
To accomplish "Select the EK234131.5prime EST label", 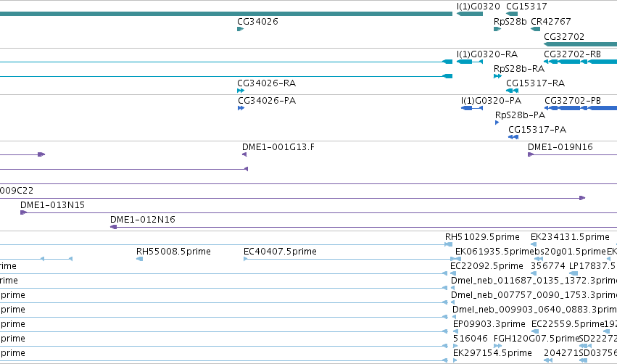I will pyautogui.click(x=570, y=237).
